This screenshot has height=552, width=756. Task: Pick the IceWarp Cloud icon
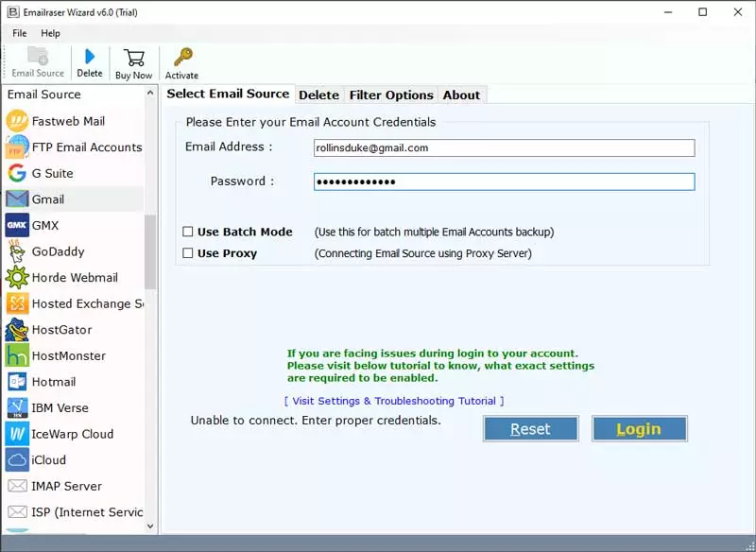point(17,434)
